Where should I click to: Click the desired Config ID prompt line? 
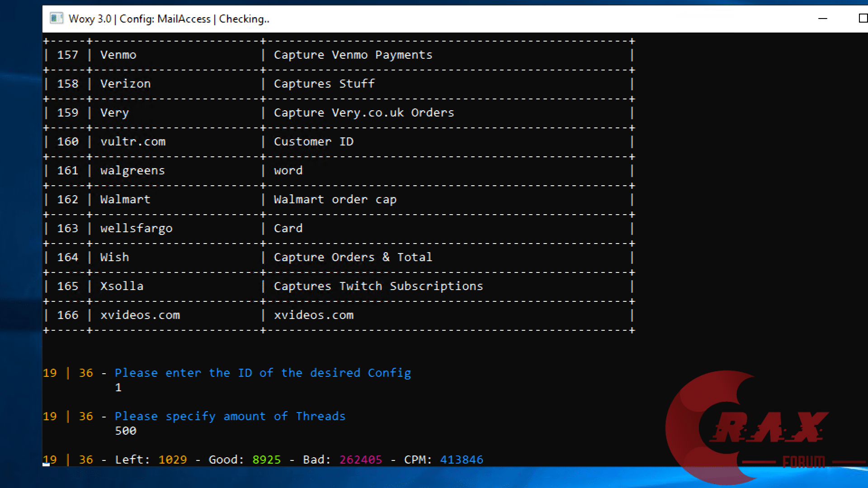262,373
